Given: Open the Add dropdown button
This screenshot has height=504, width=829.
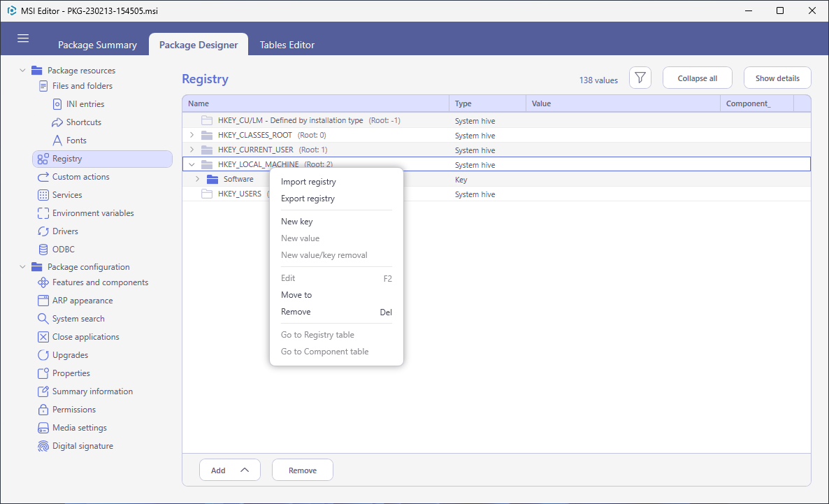Looking at the screenshot, I should pos(230,470).
